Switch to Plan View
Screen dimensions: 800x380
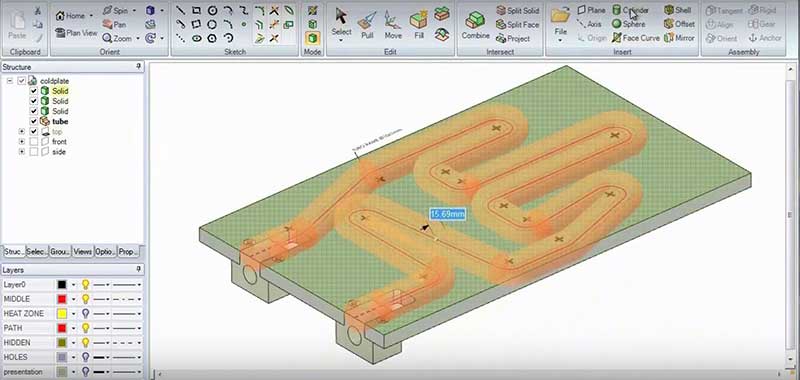point(76,33)
